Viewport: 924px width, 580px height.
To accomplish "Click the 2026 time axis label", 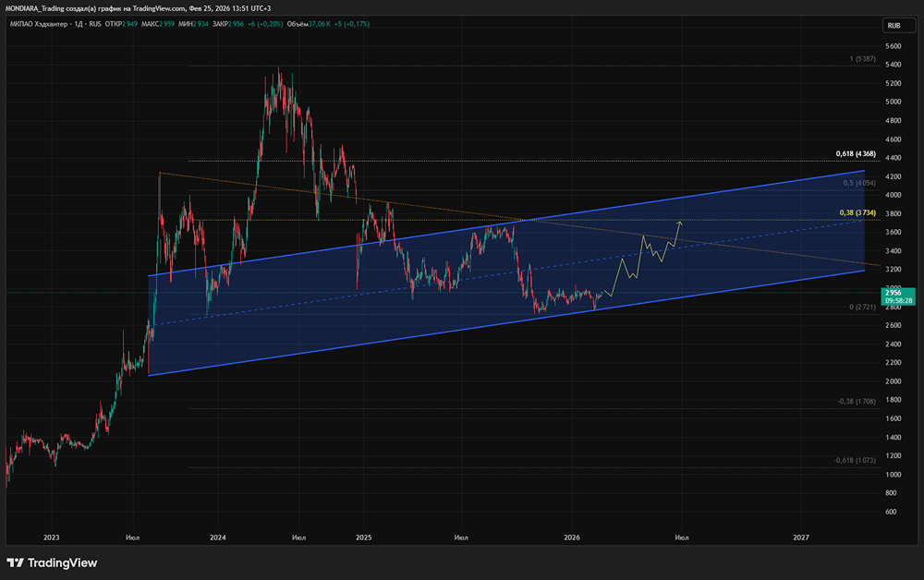I will click(x=572, y=538).
